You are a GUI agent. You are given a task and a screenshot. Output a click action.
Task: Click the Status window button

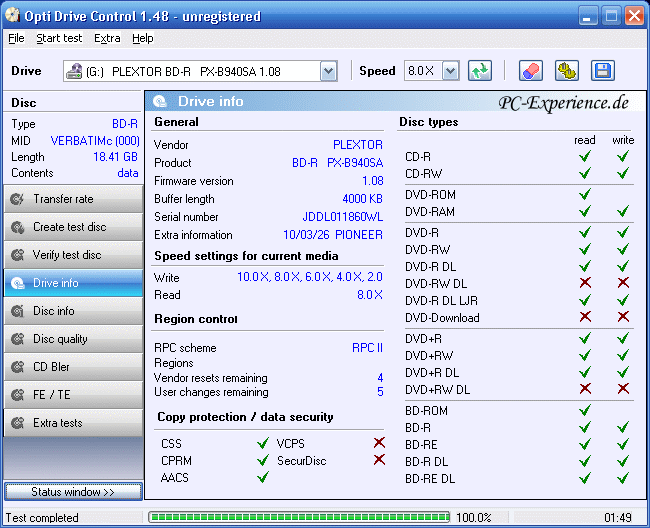click(x=72, y=492)
